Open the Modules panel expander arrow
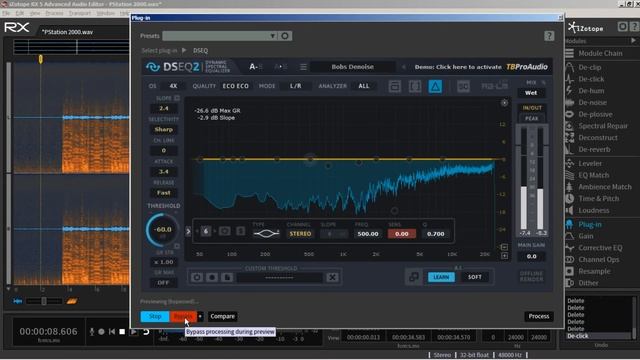Image resolution: width=640 pixels, height=360 pixels. (633, 41)
